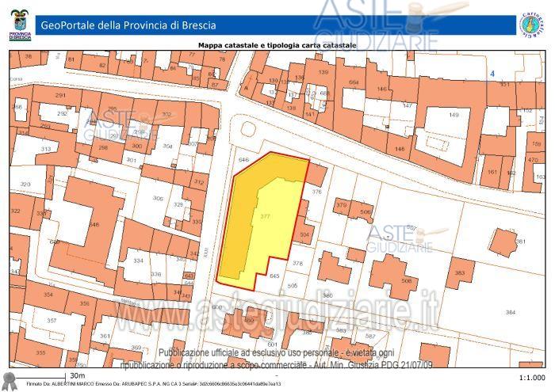The height and width of the screenshot is (392, 555).
Task: Click the Mappa catastale e tipologia heading
Action: (277, 46)
